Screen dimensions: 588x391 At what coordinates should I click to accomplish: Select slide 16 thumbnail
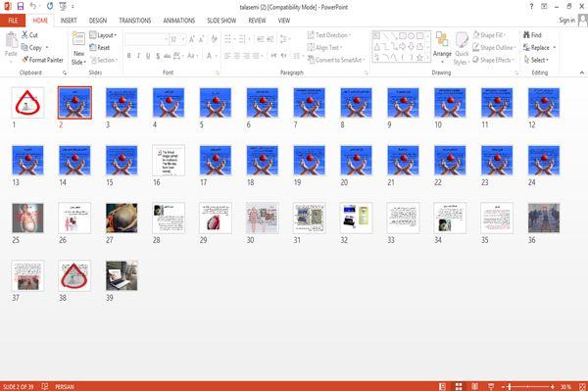point(169,161)
